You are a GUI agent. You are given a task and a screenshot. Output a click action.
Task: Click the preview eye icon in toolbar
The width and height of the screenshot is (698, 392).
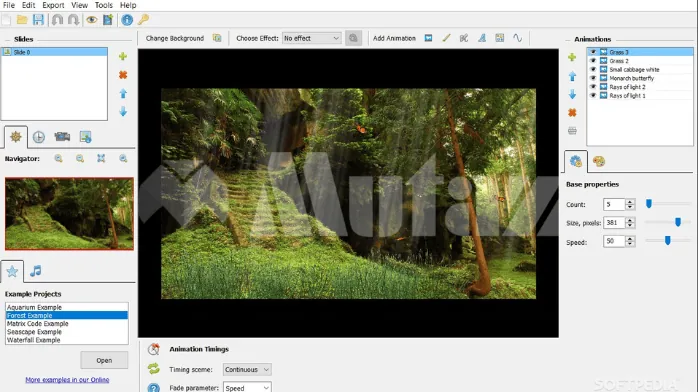(x=92, y=20)
